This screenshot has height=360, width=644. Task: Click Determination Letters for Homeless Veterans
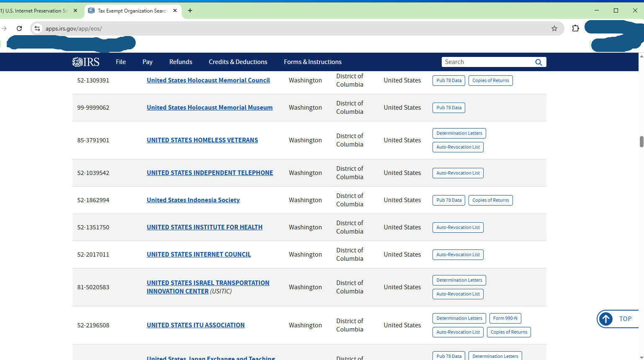click(x=459, y=133)
